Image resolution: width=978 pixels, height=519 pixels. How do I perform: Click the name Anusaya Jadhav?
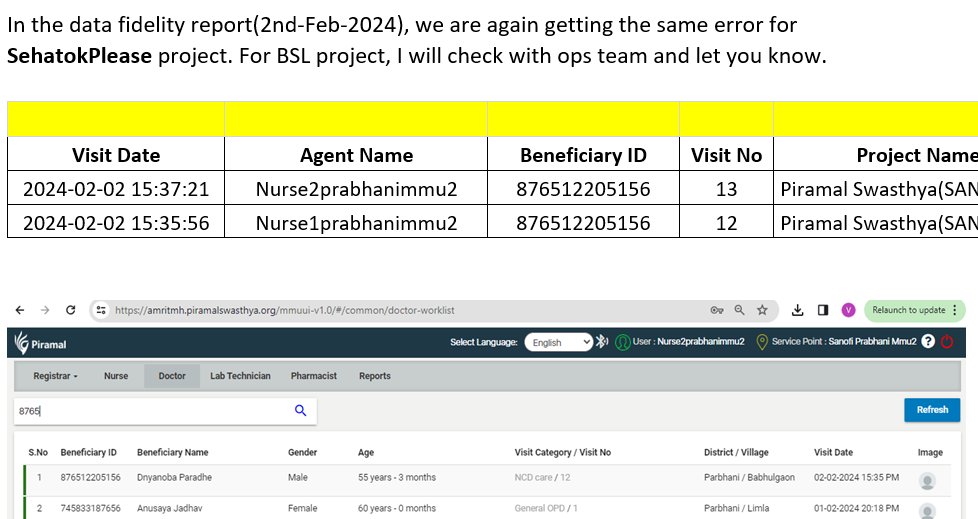(x=170, y=508)
